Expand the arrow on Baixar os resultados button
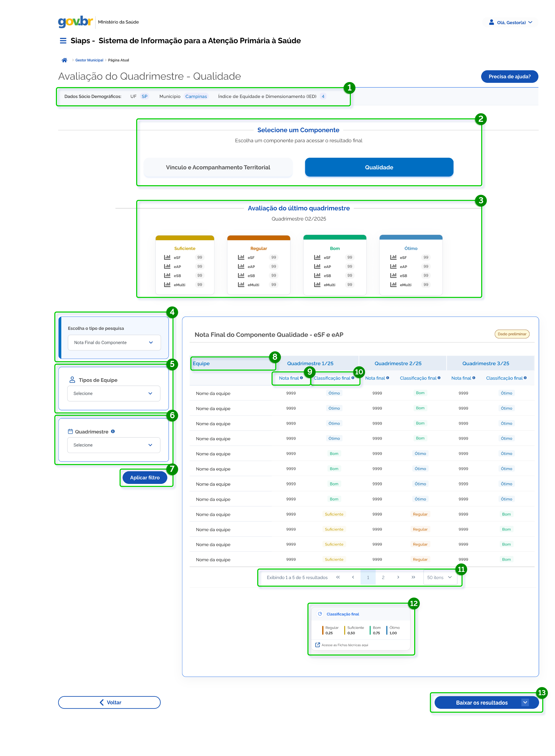 coord(525,702)
